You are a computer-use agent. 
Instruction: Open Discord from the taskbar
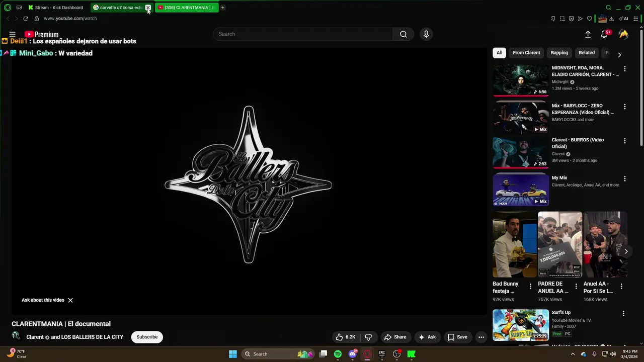pos(353,354)
